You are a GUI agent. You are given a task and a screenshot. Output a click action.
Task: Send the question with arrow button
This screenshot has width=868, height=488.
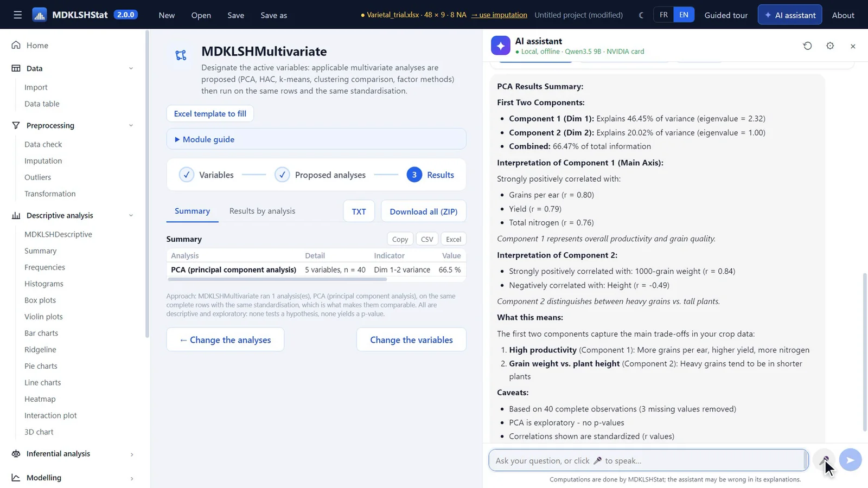(850, 460)
